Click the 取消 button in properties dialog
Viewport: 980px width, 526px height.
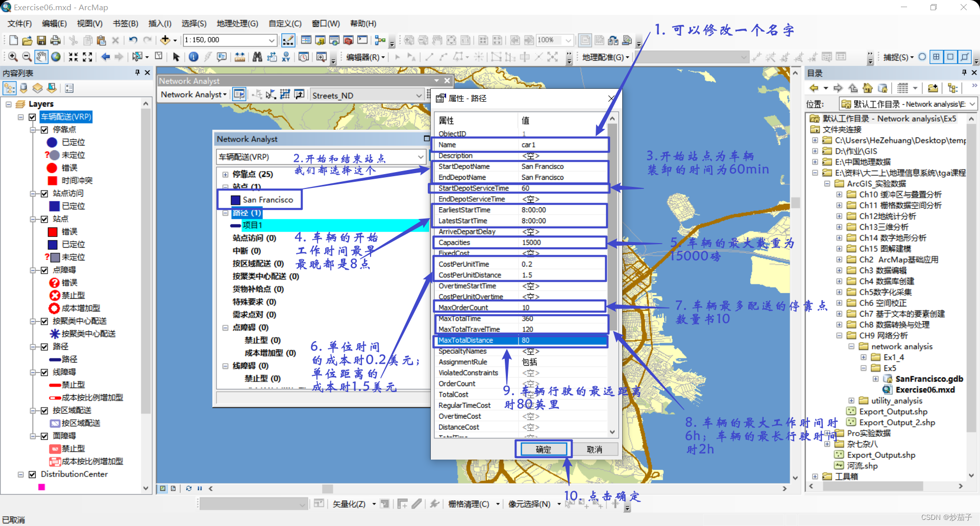tap(595, 449)
